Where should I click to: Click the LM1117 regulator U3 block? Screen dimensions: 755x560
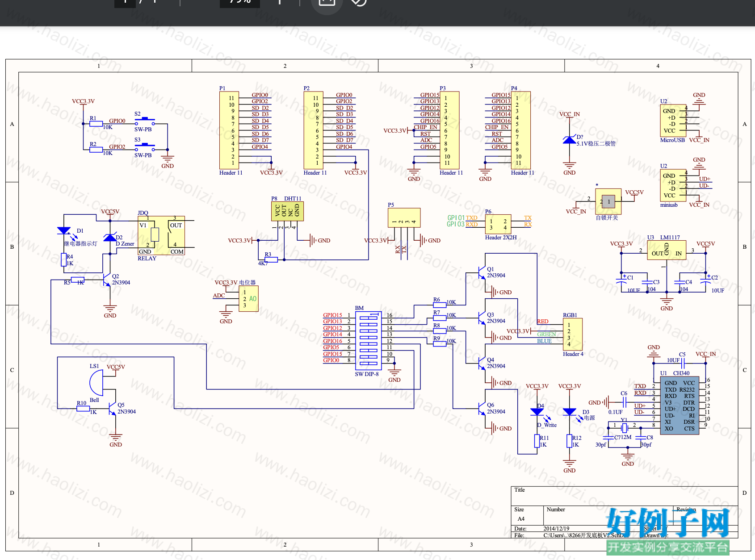pos(667,251)
